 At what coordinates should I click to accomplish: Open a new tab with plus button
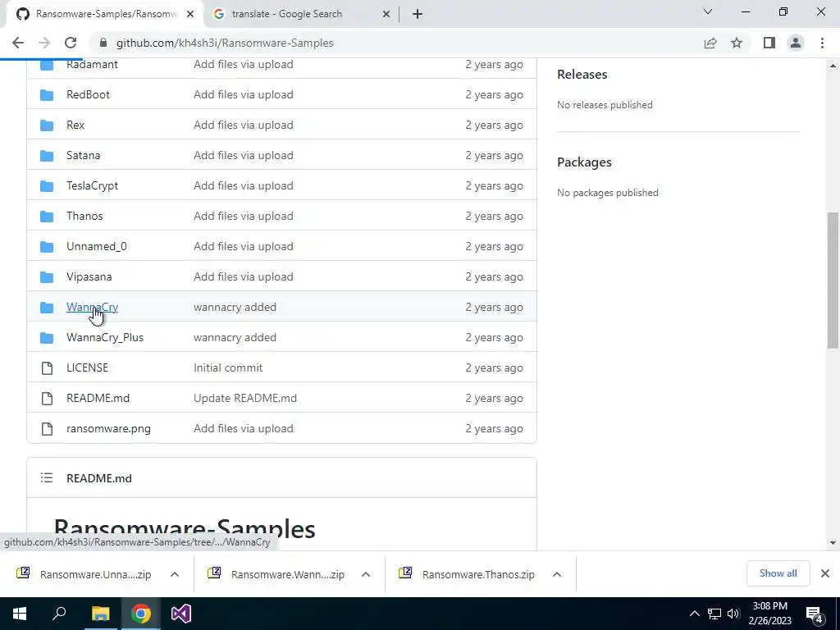[418, 15]
